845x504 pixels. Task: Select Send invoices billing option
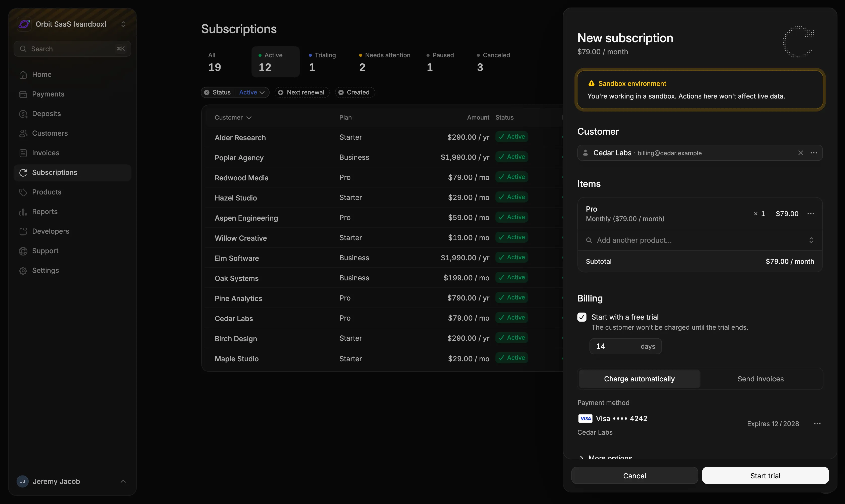(761, 379)
